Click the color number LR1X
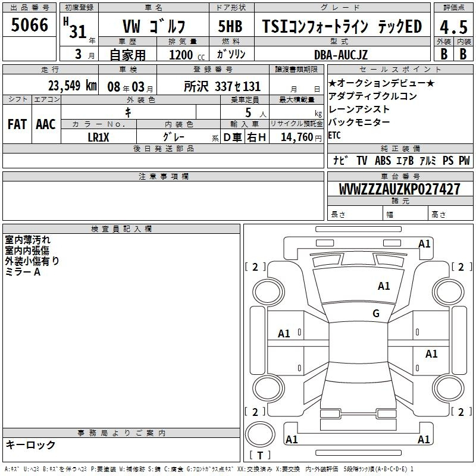The width and height of the screenshot is (476, 476). coord(98,137)
